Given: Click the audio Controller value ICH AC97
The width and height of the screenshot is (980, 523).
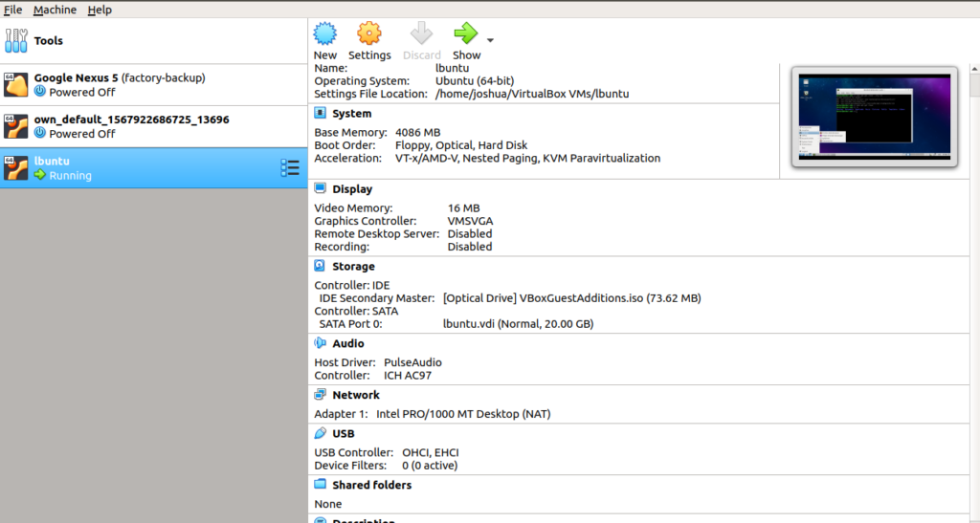Looking at the screenshot, I should [408, 375].
